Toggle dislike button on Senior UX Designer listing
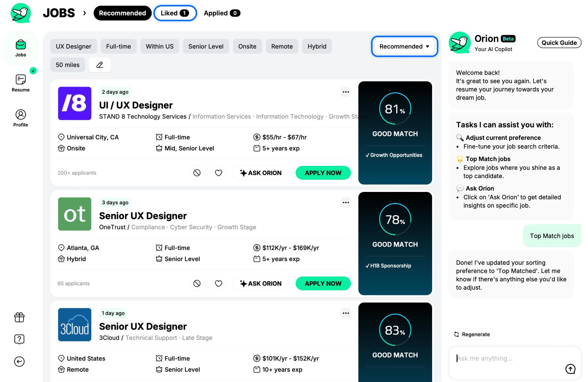 [197, 283]
